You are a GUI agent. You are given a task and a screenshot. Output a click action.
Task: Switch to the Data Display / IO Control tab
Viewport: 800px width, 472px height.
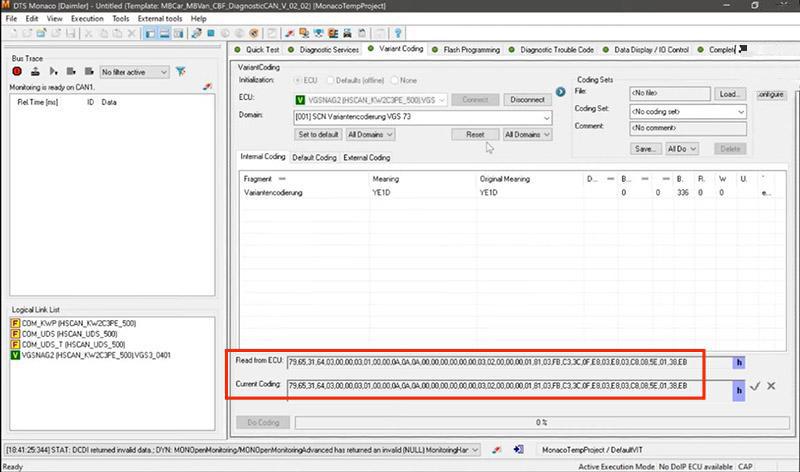[645, 49]
